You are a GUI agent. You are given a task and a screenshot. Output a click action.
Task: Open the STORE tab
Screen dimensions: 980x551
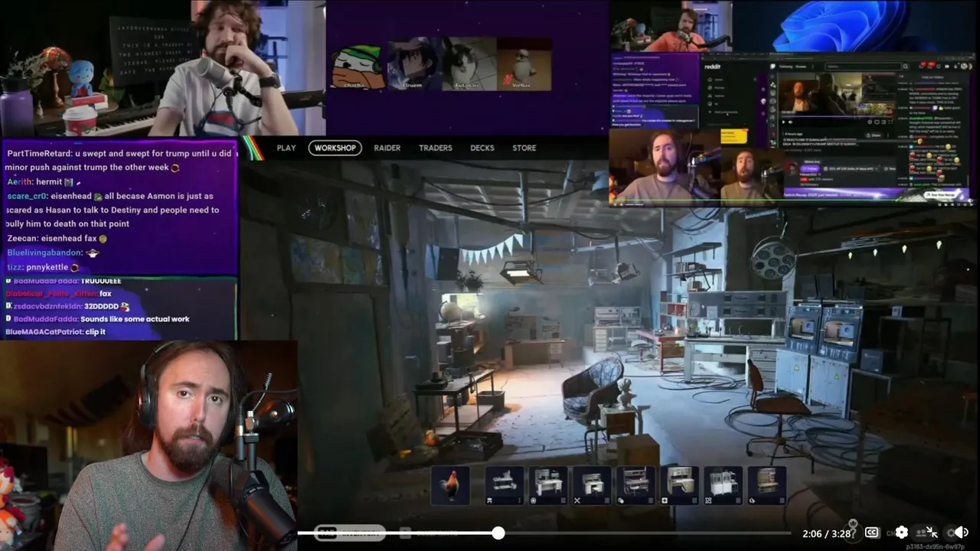(524, 148)
